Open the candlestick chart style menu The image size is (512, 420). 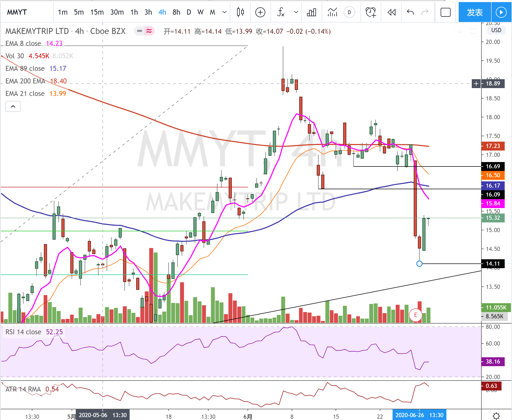(x=240, y=12)
